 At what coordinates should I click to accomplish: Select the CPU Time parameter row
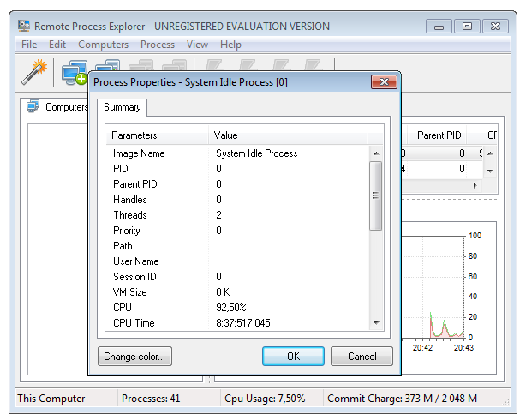[238, 323]
